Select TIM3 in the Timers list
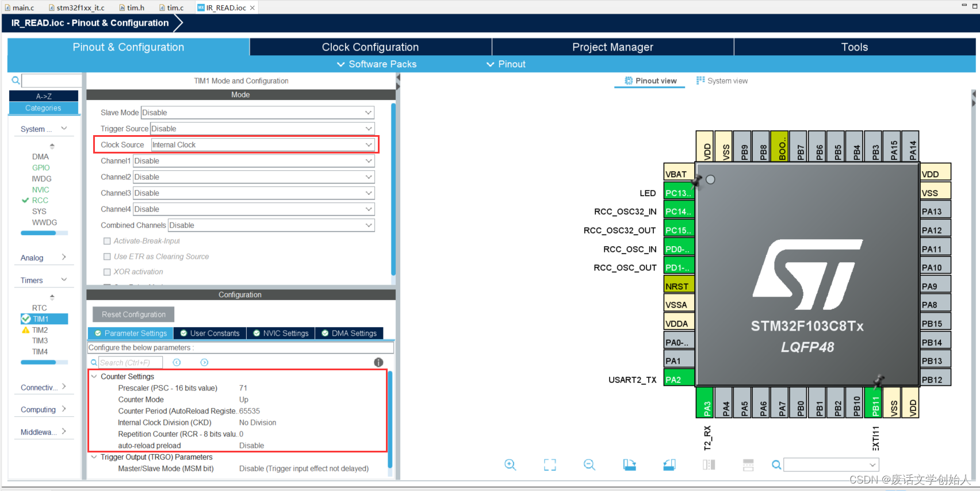 point(40,340)
